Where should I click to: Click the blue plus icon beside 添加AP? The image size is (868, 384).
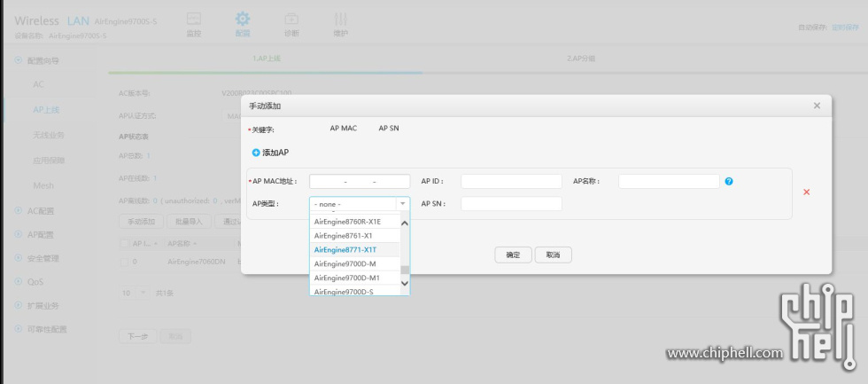[256, 153]
